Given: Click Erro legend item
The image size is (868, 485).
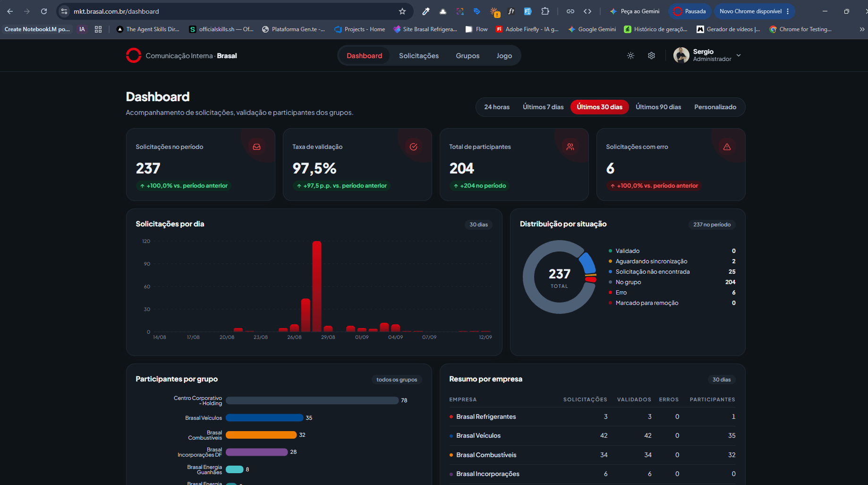Looking at the screenshot, I should (x=672, y=293).
